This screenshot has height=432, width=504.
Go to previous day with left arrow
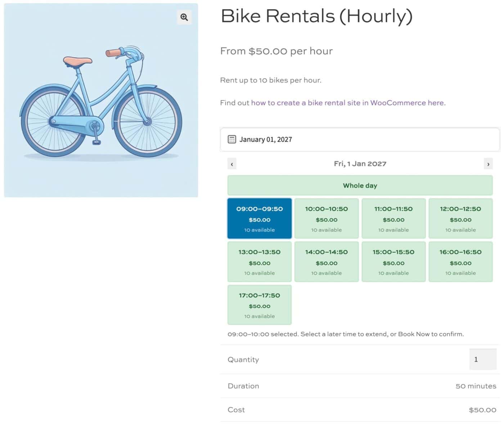232,164
